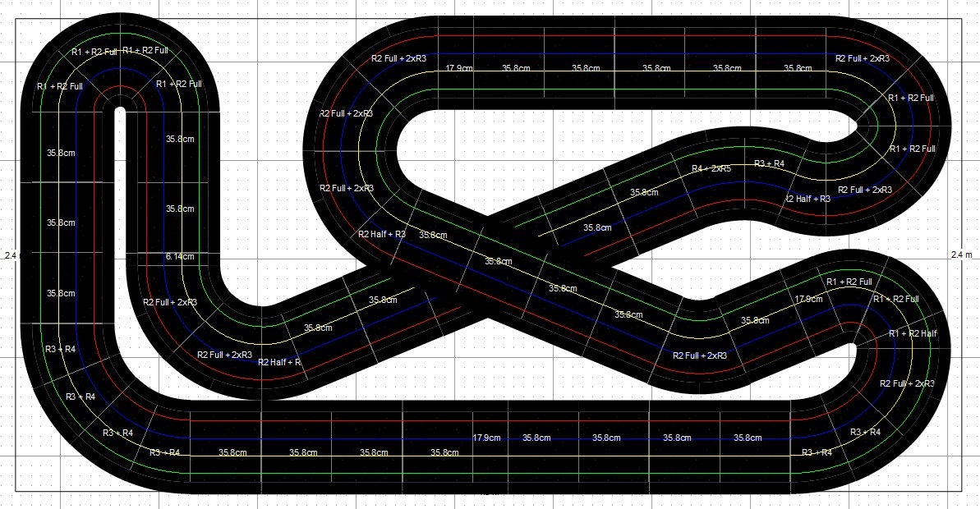Click R3 + R4 curve ending the bottom straight's right side

click(x=817, y=452)
